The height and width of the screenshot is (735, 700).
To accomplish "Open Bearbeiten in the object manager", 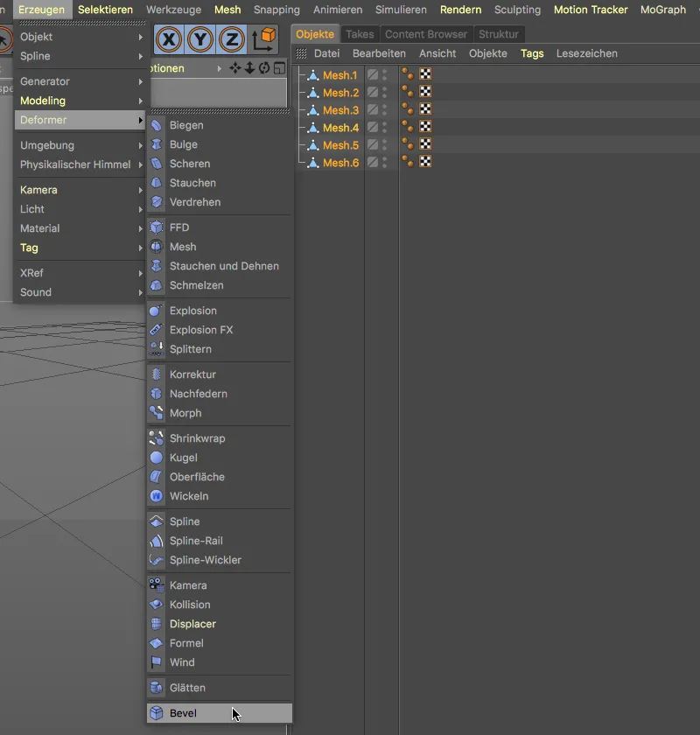I will pyautogui.click(x=379, y=53).
